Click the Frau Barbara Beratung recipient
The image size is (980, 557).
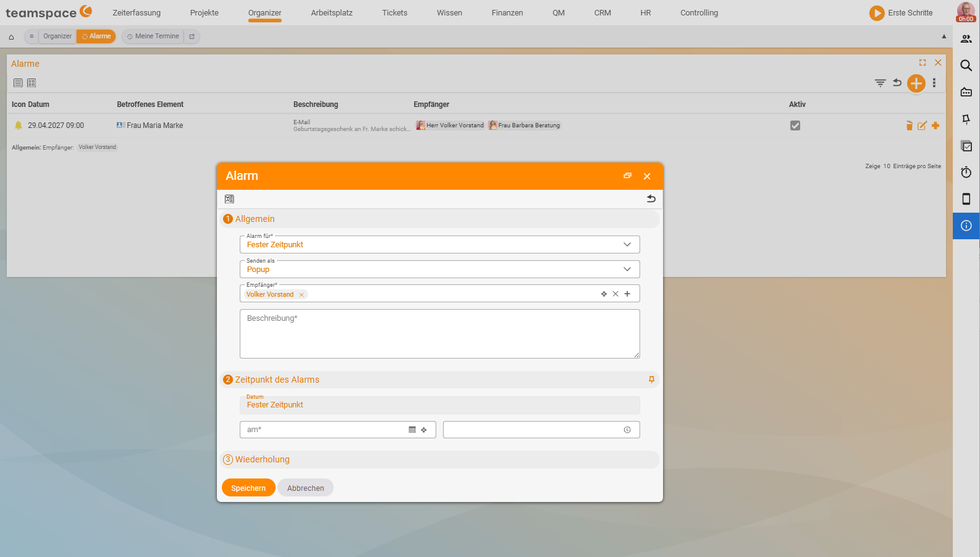pos(525,125)
